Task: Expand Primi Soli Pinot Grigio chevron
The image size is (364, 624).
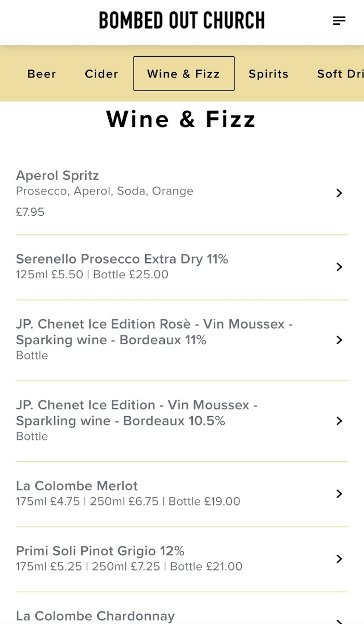Action: pyautogui.click(x=339, y=558)
